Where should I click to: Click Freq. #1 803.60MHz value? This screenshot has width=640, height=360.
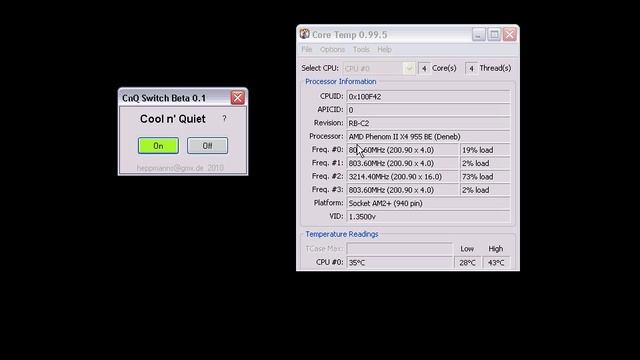[402, 163]
